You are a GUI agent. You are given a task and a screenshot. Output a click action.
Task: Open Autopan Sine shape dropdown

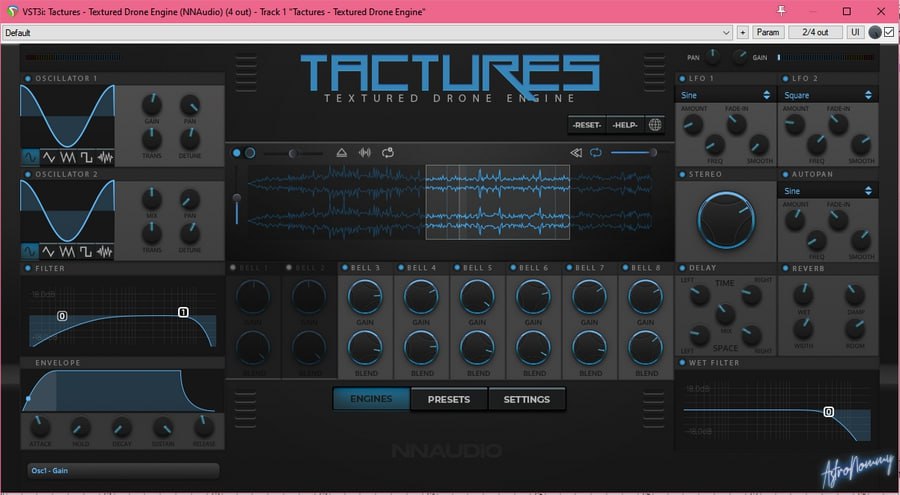[x=828, y=191]
